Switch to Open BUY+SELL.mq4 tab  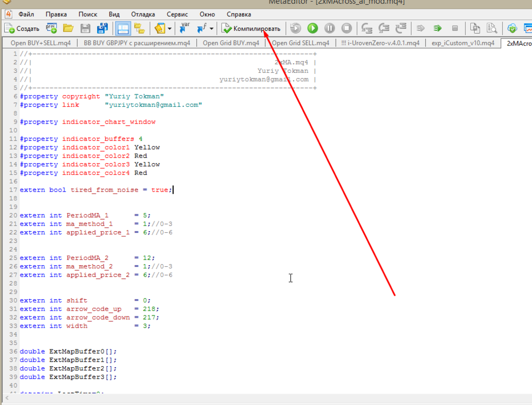pyautogui.click(x=40, y=43)
